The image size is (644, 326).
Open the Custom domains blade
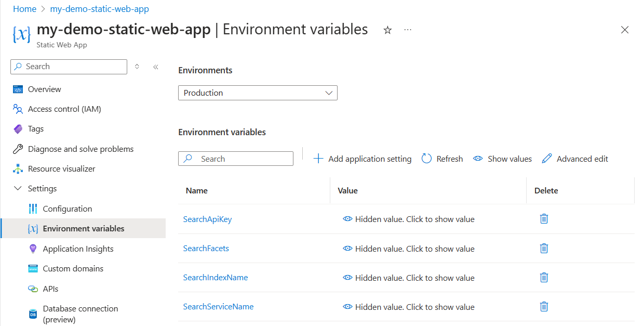pos(67,268)
